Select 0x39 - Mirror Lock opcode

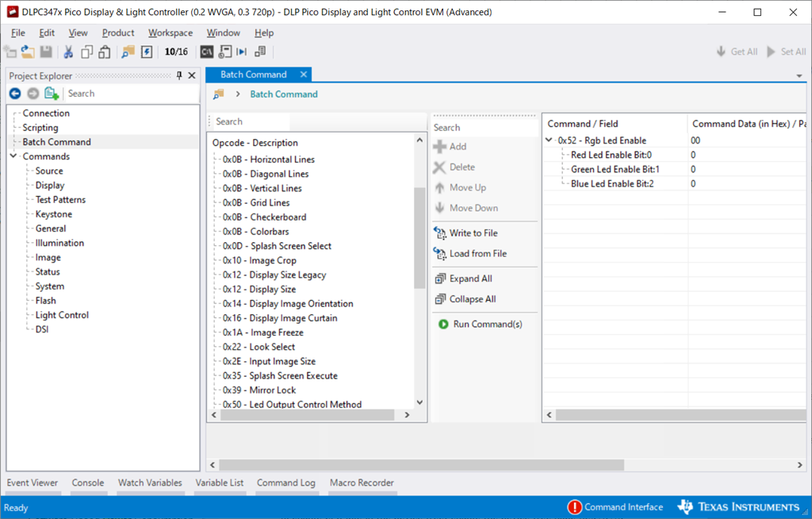click(x=259, y=390)
